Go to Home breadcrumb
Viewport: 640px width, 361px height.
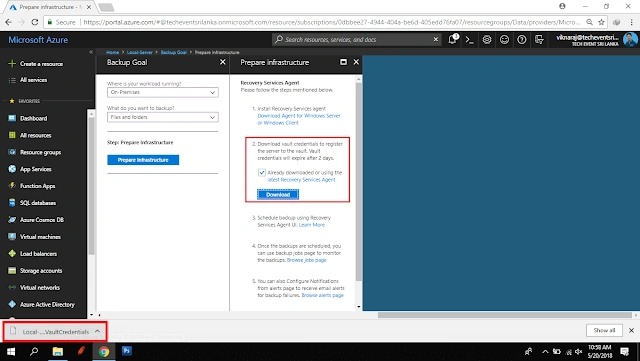pyautogui.click(x=112, y=52)
